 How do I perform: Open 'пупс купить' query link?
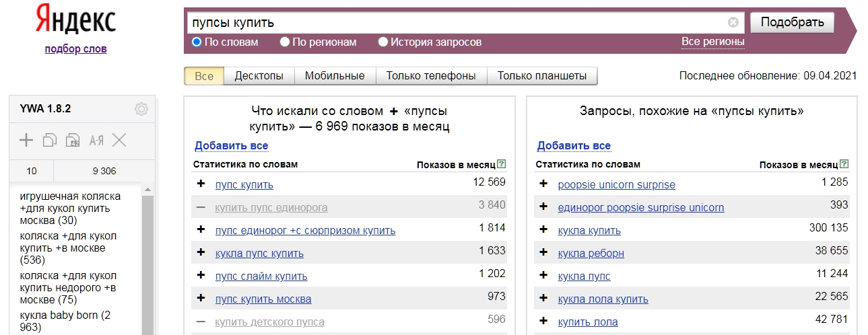tap(244, 184)
